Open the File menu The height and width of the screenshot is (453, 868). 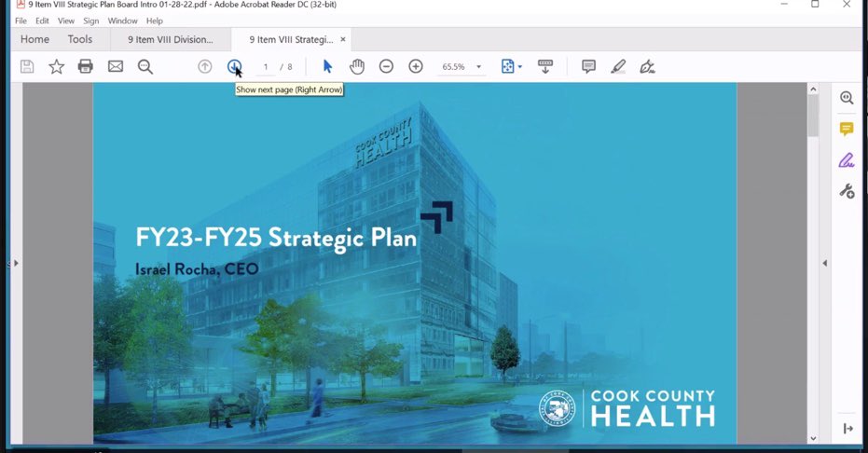pos(21,21)
